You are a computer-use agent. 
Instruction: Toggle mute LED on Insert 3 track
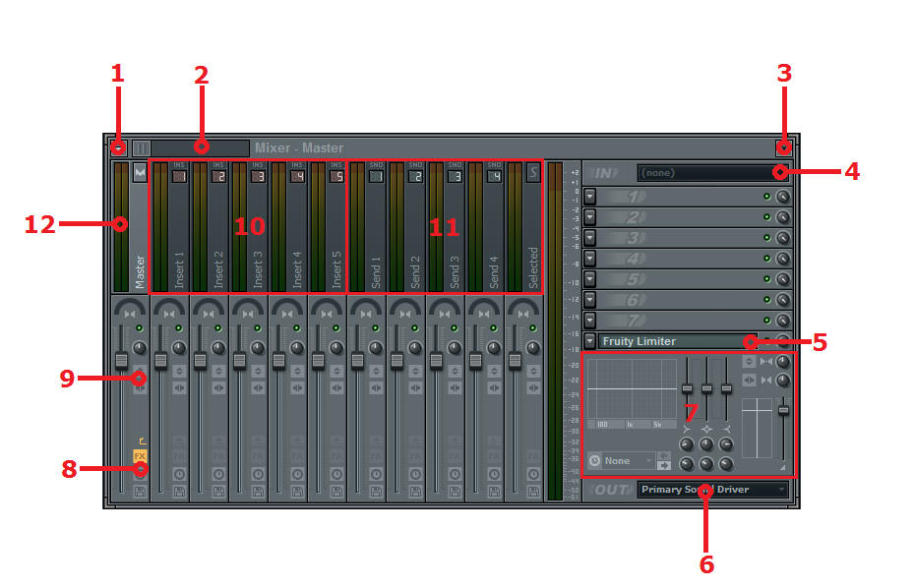point(257,327)
